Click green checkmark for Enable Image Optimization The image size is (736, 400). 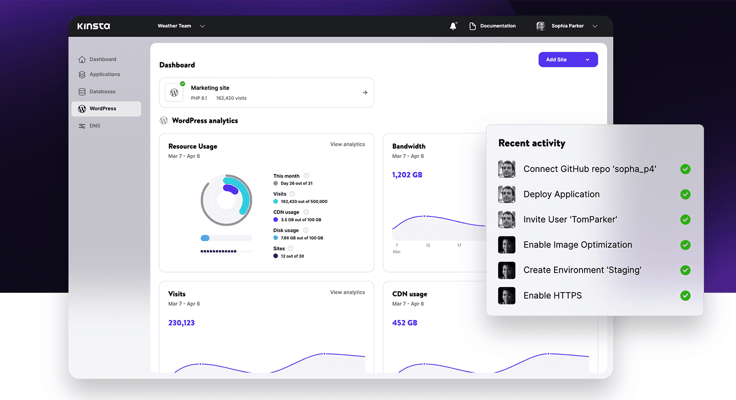tap(685, 245)
